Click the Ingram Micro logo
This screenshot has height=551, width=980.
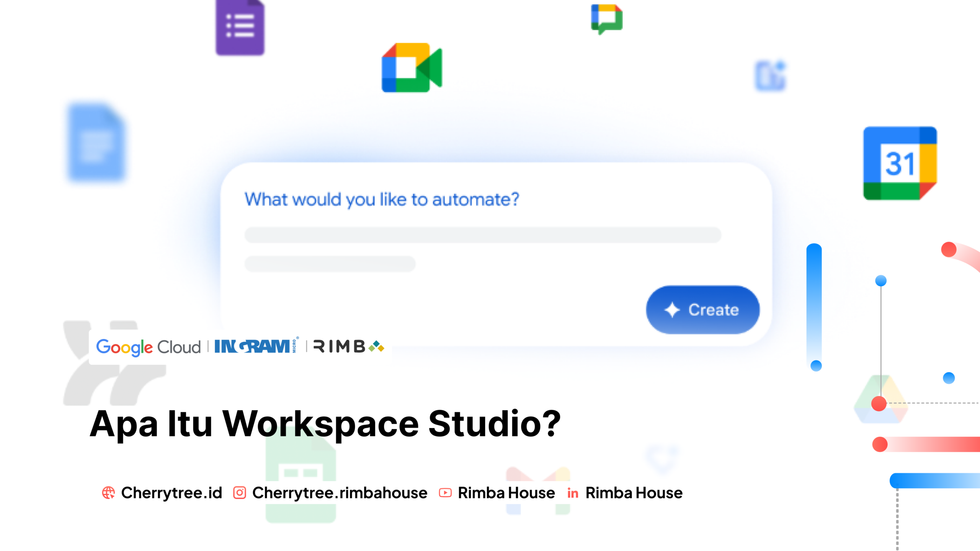coord(256,346)
